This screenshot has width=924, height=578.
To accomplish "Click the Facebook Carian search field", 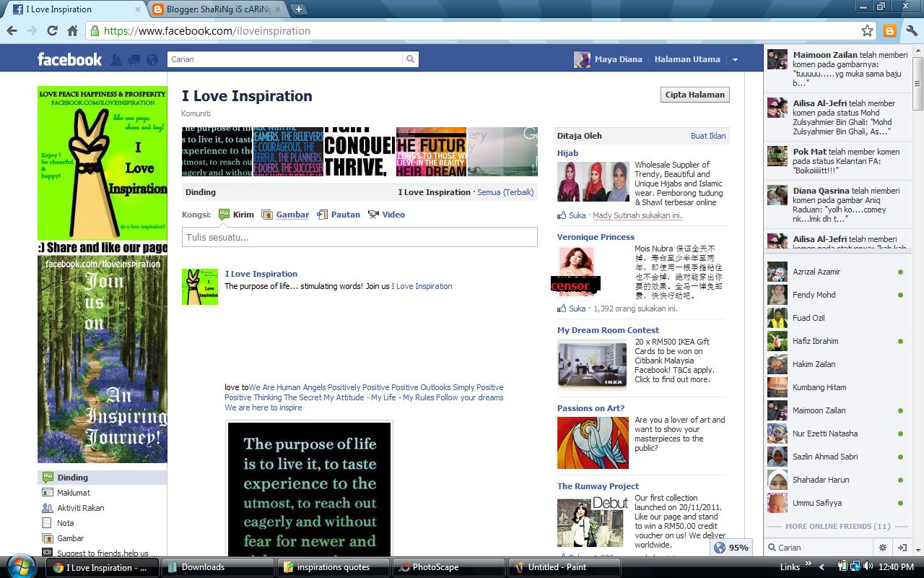I will 285,59.
